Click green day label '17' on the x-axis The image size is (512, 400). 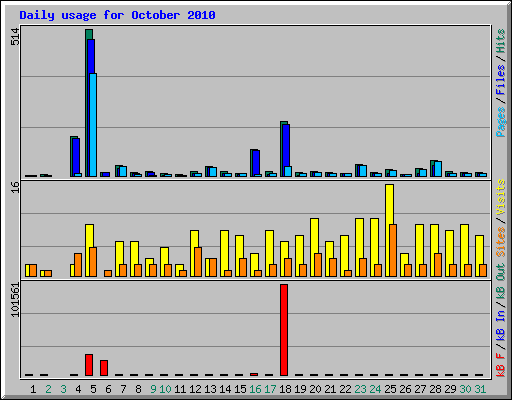point(270,389)
